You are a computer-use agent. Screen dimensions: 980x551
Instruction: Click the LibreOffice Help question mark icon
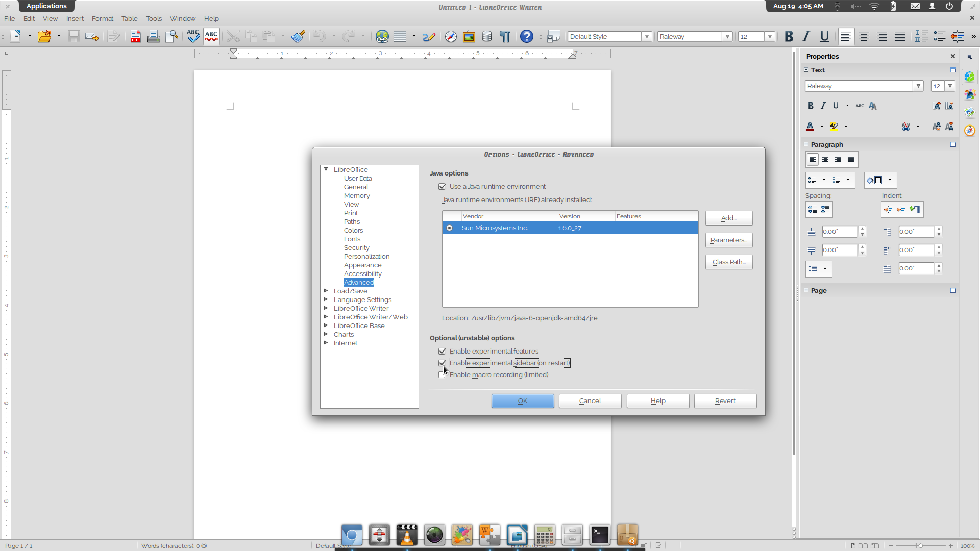pyautogui.click(x=527, y=36)
